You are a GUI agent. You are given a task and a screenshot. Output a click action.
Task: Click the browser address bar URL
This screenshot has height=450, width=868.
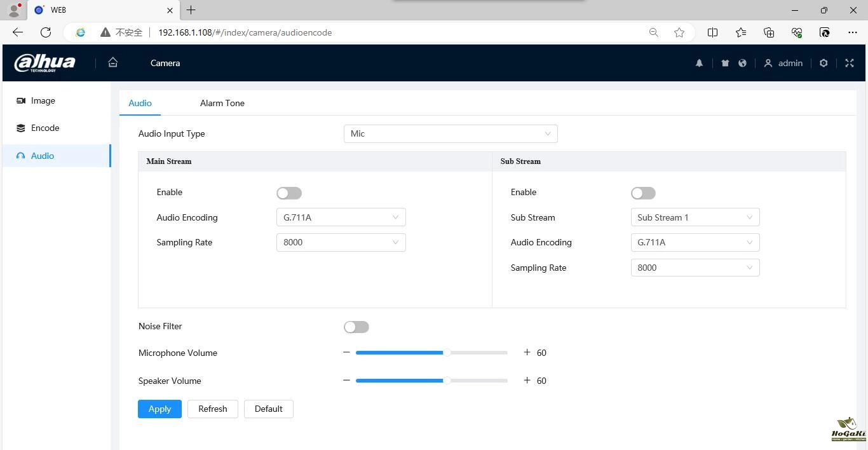(245, 32)
